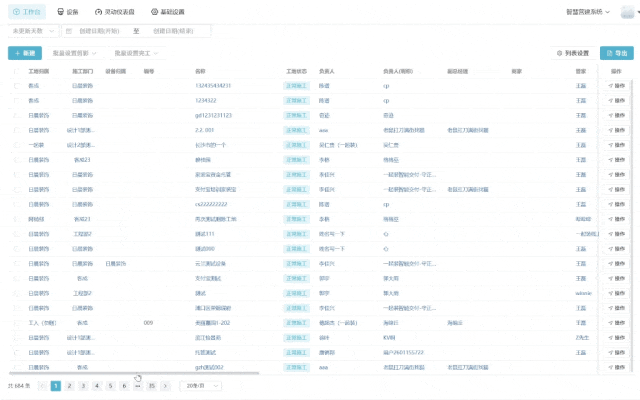This screenshot has width=640, height=400.
Task: Check the row checkbox for gd1231231123
Action: pyautogui.click(x=16, y=115)
